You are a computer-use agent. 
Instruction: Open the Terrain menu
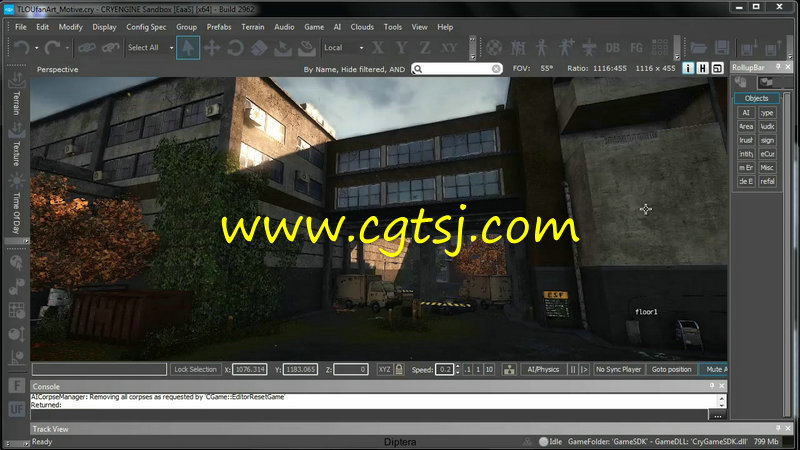(x=253, y=27)
